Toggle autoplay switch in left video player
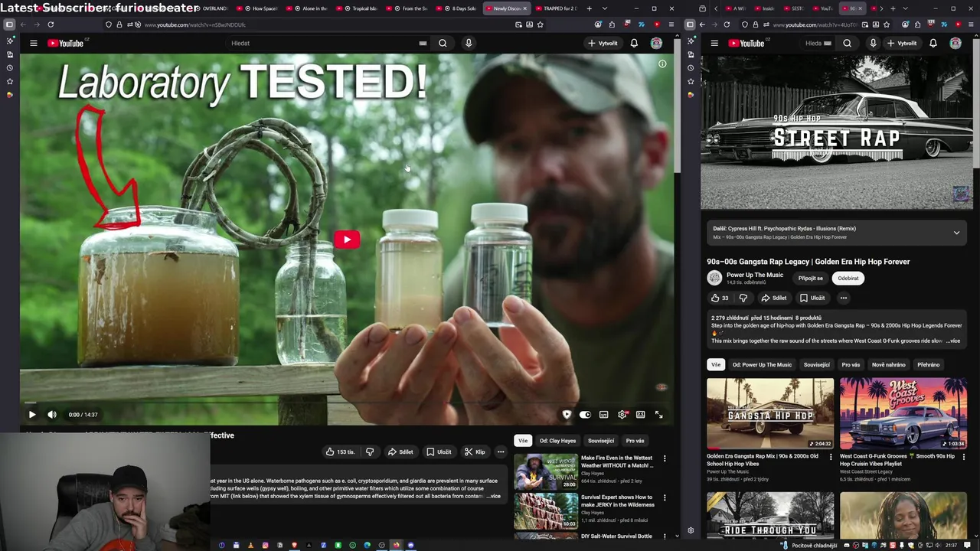 point(585,415)
